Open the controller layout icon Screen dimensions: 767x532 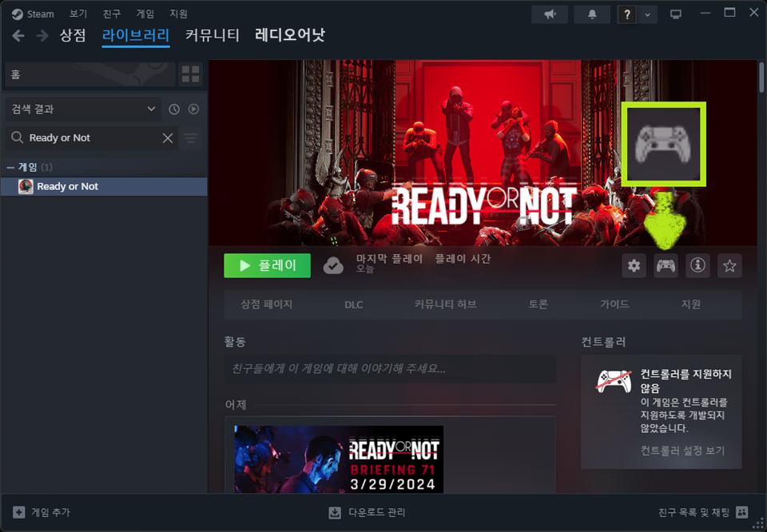pos(666,265)
